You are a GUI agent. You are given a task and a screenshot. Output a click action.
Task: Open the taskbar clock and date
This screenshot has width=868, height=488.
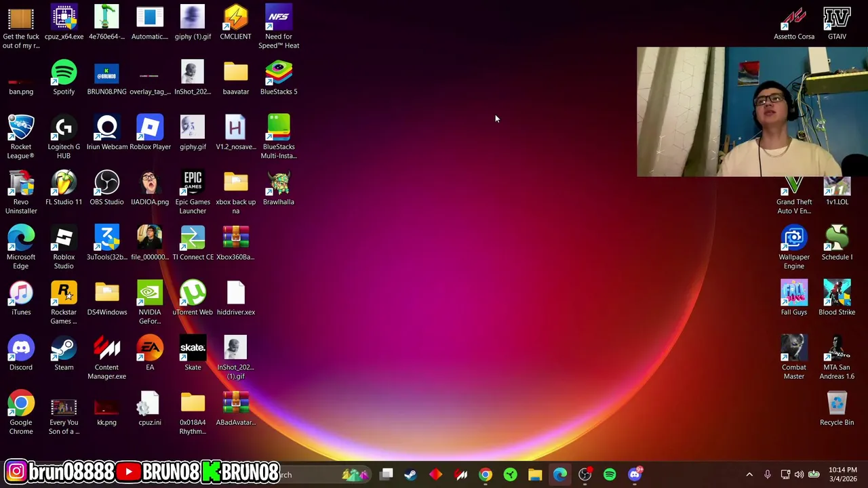click(x=842, y=474)
